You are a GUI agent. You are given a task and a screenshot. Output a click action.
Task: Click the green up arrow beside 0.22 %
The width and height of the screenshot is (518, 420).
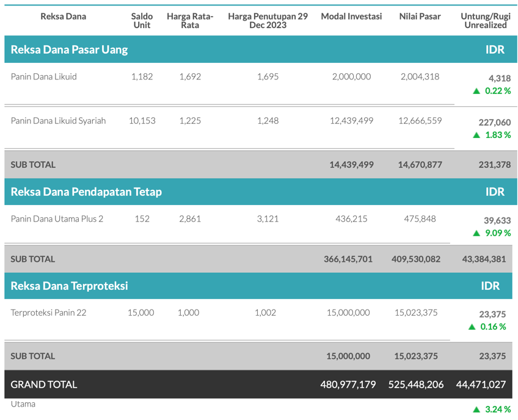pos(476,91)
